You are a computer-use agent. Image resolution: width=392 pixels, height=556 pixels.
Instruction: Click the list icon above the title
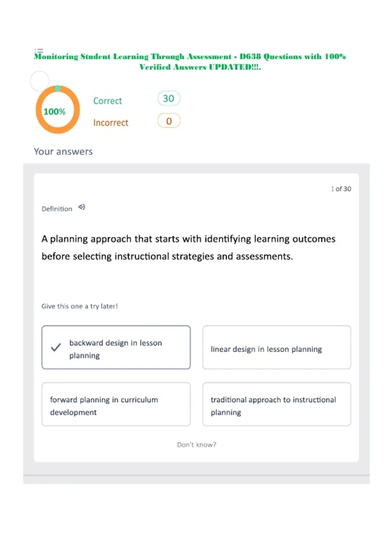(39, 51)
